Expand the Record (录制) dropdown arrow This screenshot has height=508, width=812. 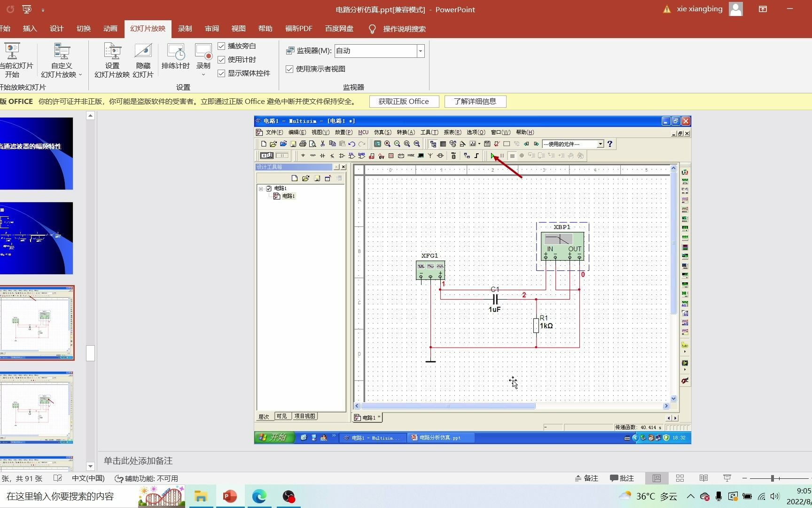point(203,75)
